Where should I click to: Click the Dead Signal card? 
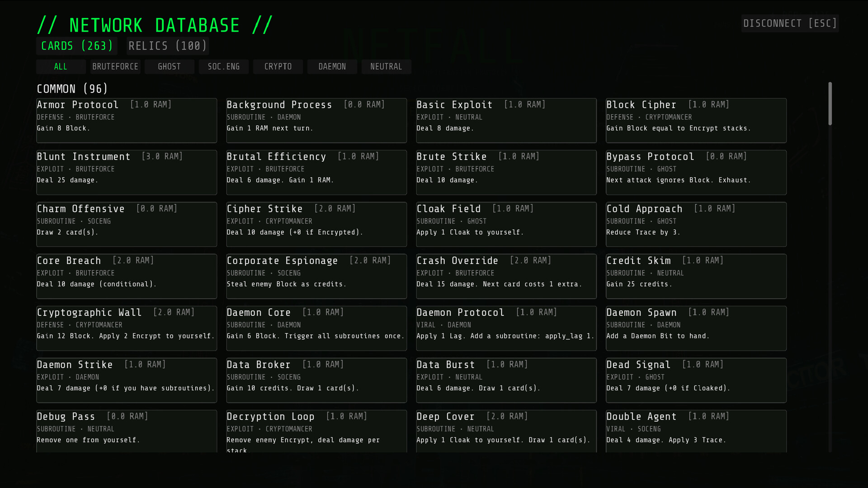click(696, 380)
